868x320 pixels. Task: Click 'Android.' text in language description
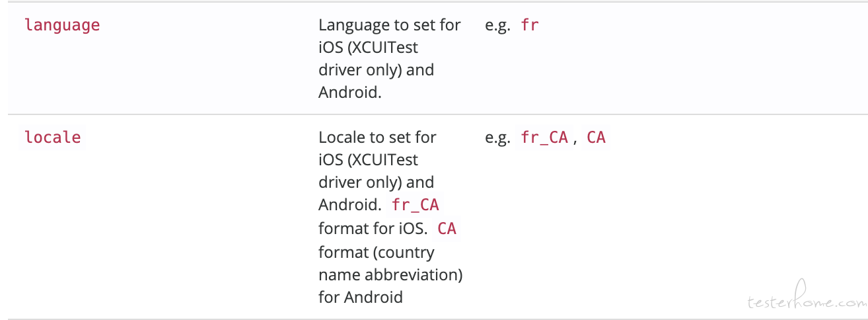coord(350,93)
